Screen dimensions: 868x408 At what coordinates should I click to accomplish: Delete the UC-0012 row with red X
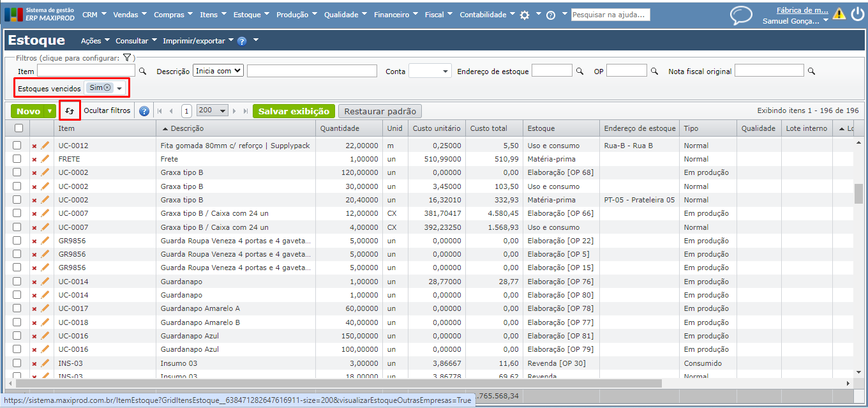(x=34, y=146)
